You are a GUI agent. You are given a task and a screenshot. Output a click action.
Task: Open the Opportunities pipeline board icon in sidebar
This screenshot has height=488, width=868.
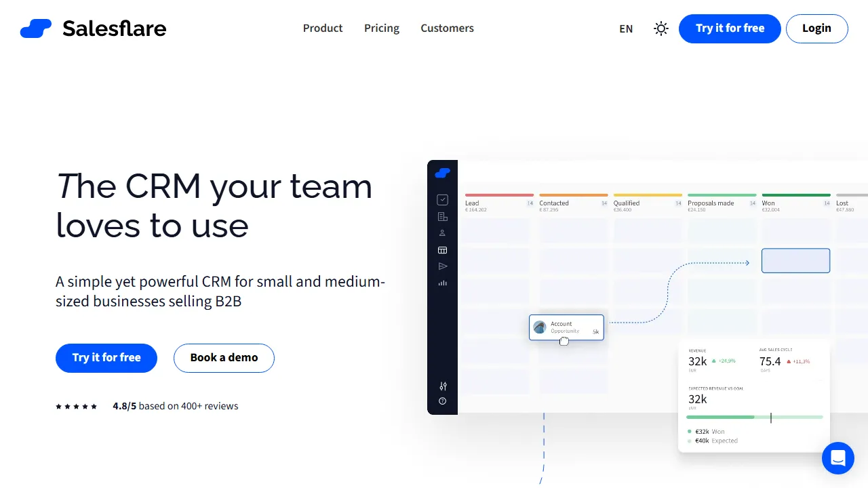pos(443,250)
